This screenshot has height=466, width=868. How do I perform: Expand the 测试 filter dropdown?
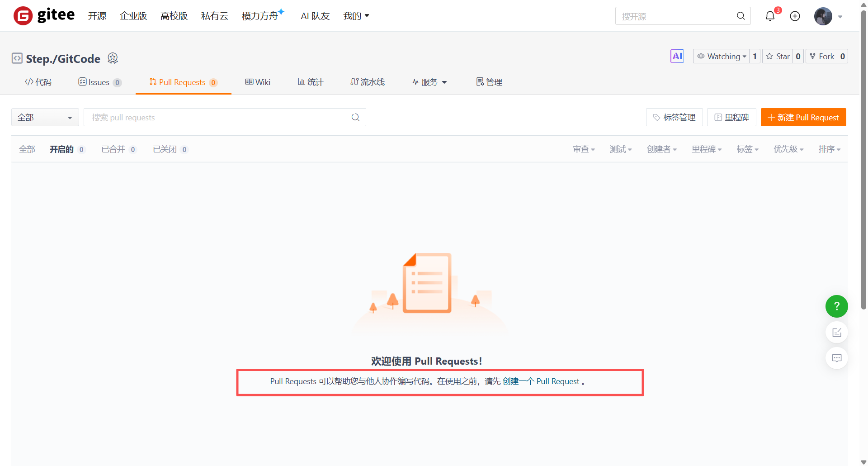[x=621, y=149]
